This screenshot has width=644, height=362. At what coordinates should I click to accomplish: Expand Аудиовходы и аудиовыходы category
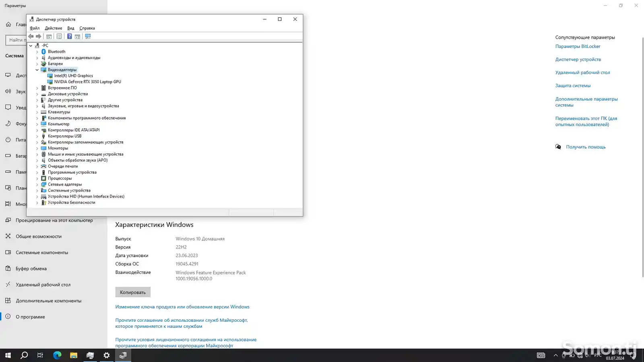click(37, 58)
